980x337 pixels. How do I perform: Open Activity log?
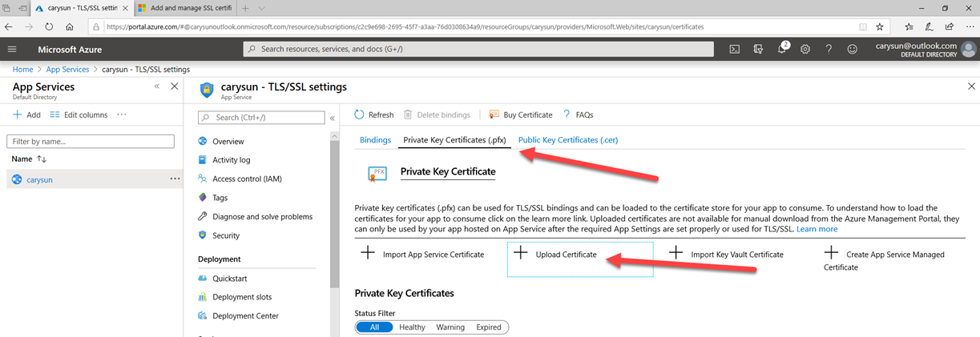[232, 160]
